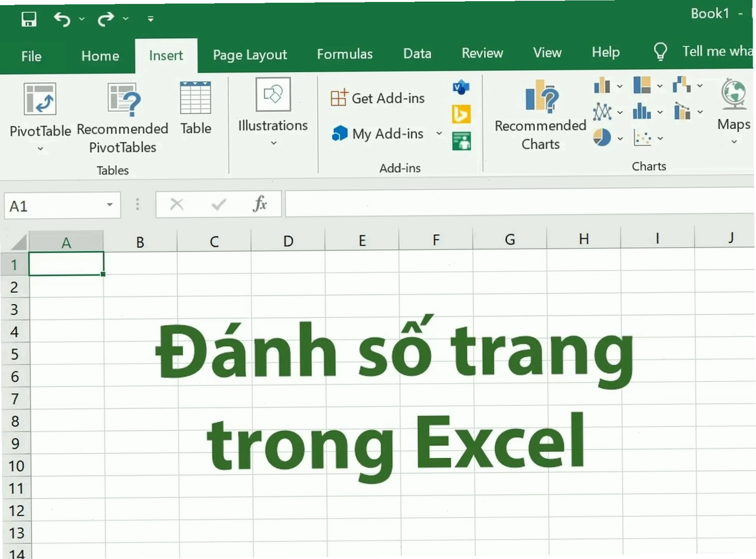This screenshot has height=559, width=756.
Task: Open Recommended Charts
Action: (540, 115)
